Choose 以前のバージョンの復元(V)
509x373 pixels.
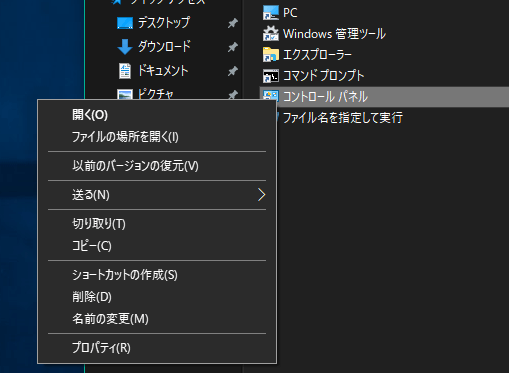click(157, 166)
